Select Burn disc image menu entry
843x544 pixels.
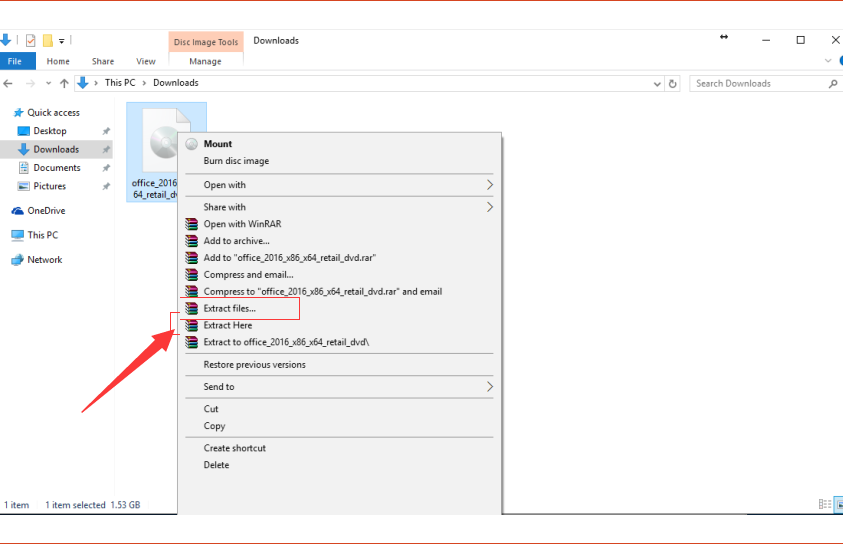236,161
